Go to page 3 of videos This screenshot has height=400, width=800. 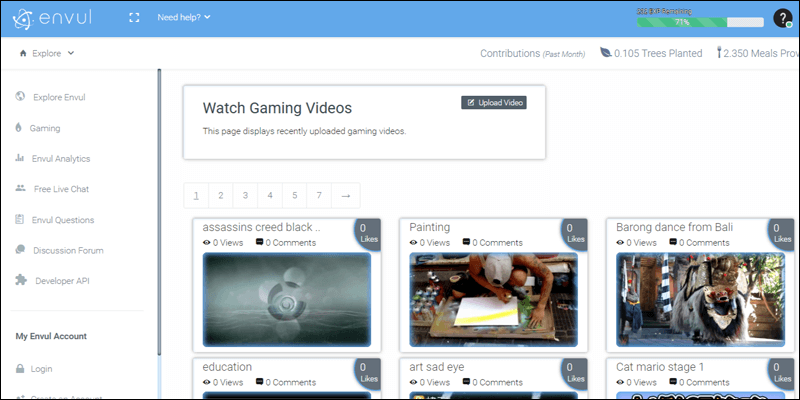(245, 195)
